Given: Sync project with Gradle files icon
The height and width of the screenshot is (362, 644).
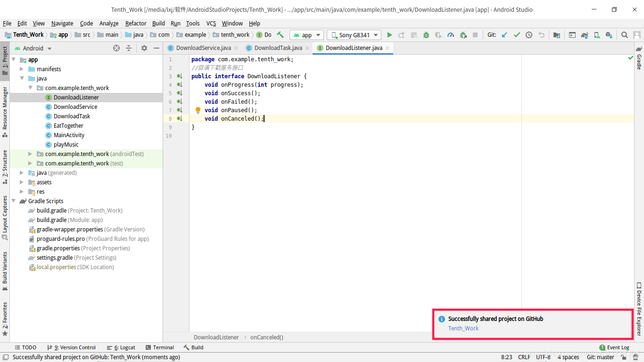Looking at the screenshot, I should coord(585,35).
